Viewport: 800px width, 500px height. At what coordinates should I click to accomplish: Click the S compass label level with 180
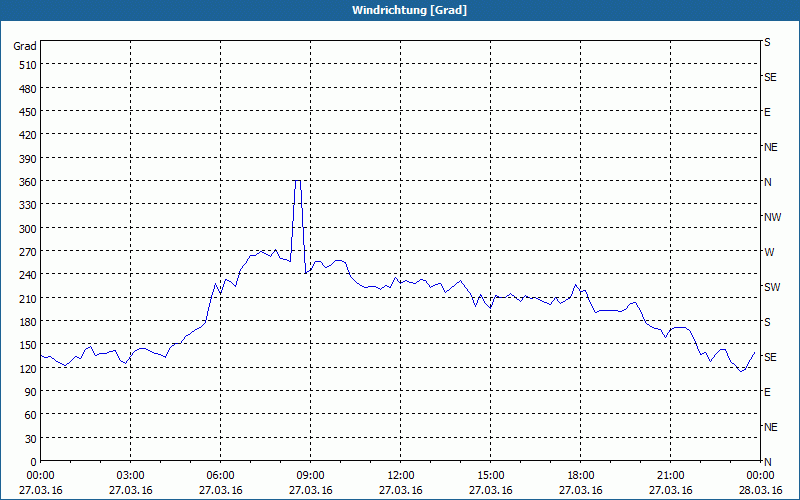(x=767, y=322)
